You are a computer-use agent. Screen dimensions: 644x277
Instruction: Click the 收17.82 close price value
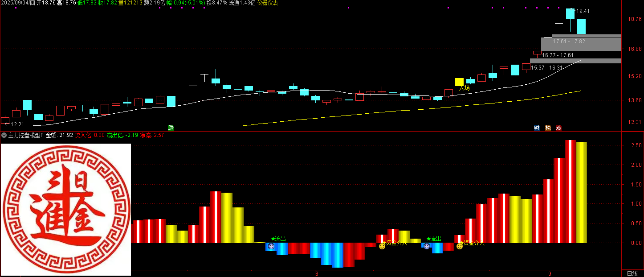107,3
